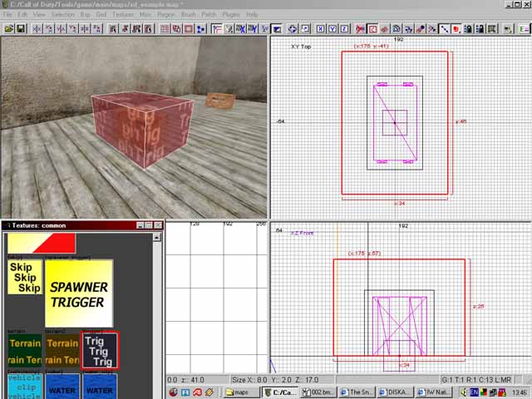Screen dimensions: 532x399
Task: Click the X-axis flip toolbar icon
Action: tap(37, 28)
